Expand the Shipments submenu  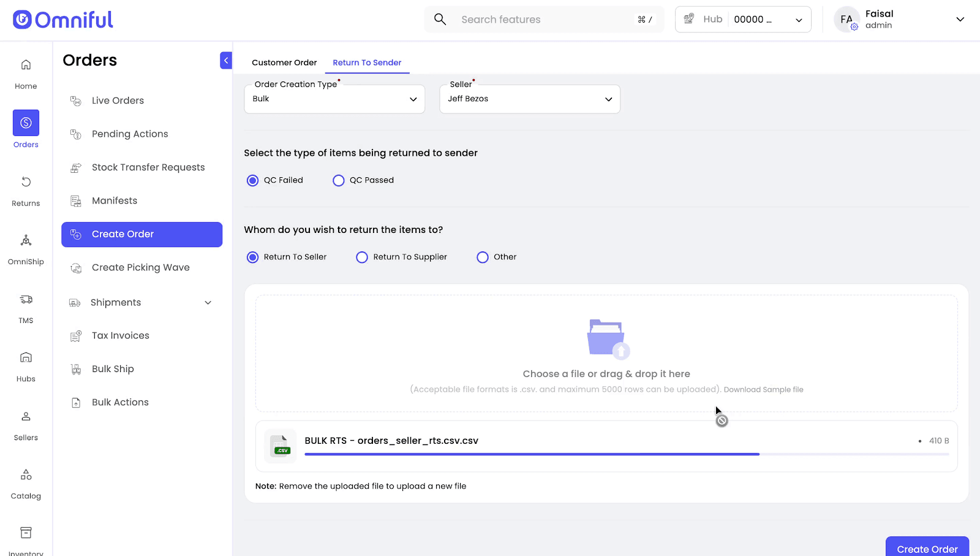click(x=208, y=303)
